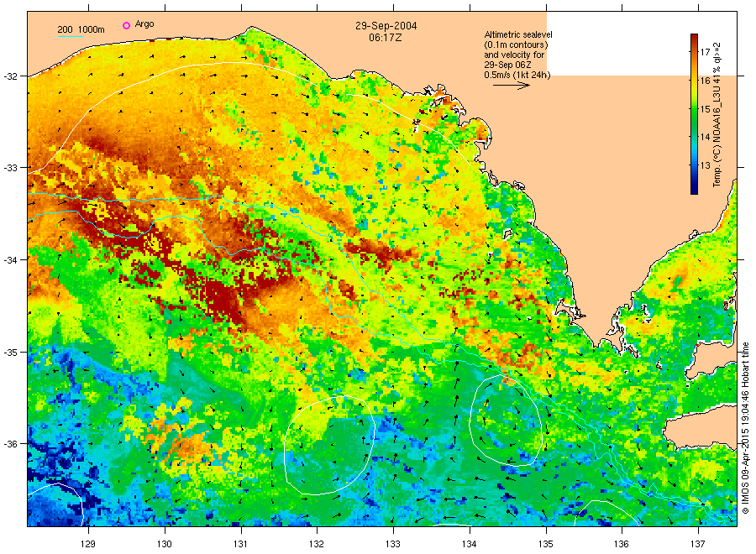Click the 13 value on color bar
The width and height of the screenshot is (756, 554).
pos(705,165)
